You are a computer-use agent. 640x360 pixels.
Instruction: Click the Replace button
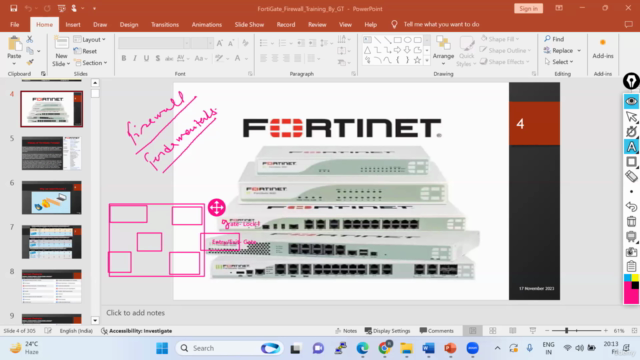[x=562, y=51]
